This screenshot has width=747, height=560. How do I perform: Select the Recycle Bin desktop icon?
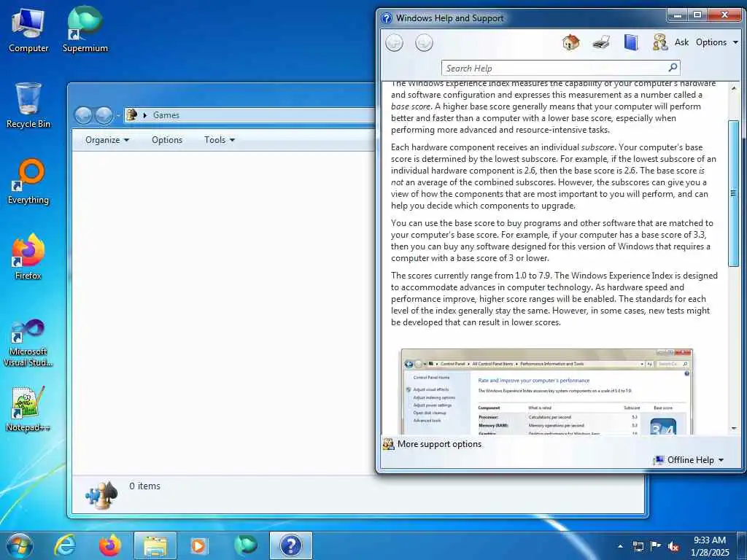click(x=28, y=106)
